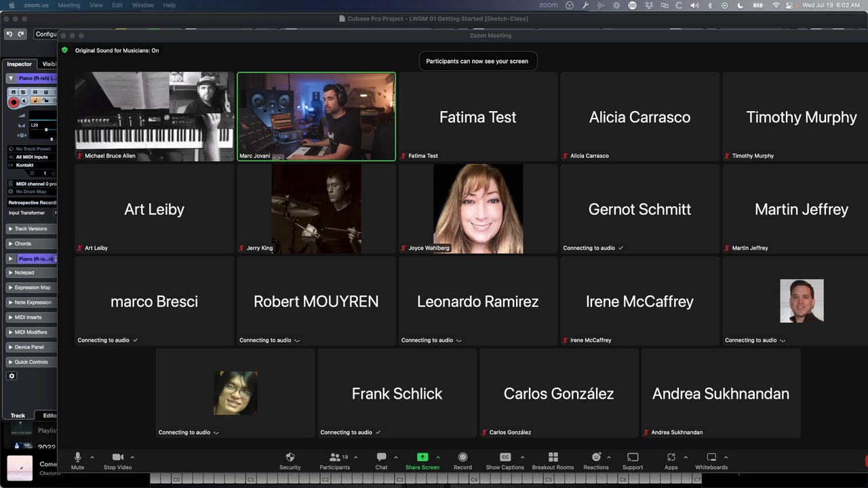
Task: Mute the microphone in Zoom toolbar
Action: point(77,457)
